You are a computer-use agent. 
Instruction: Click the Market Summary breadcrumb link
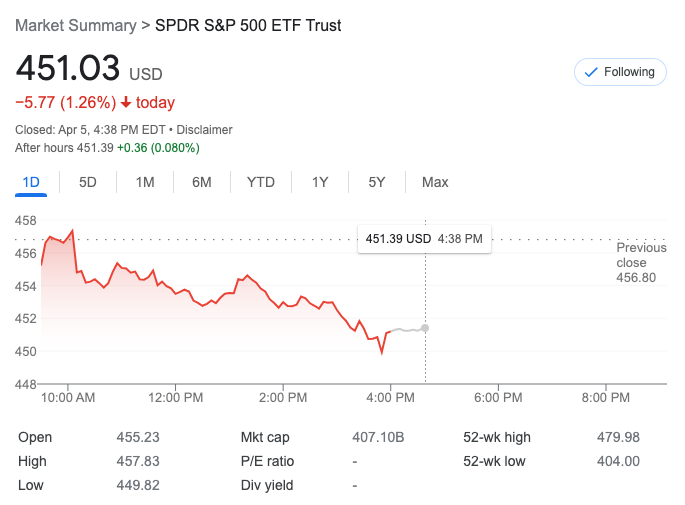tap(76, 25)
